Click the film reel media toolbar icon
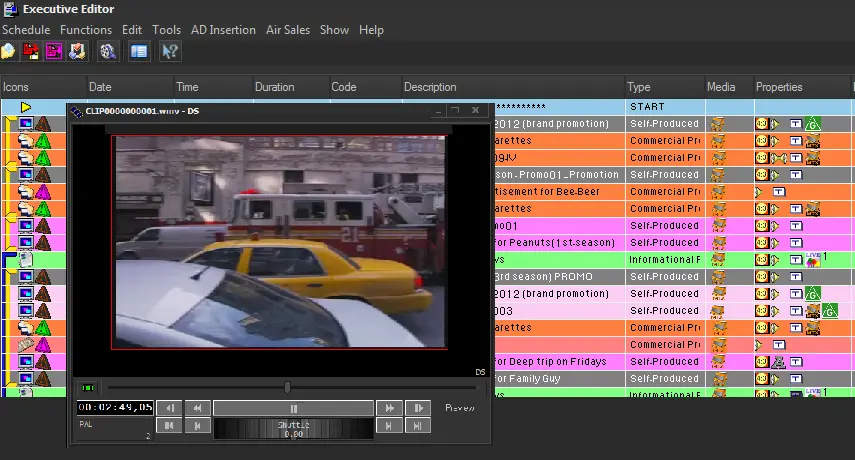Screen dimensions: 855x460 pyautogui.click(x=108, y=51)
